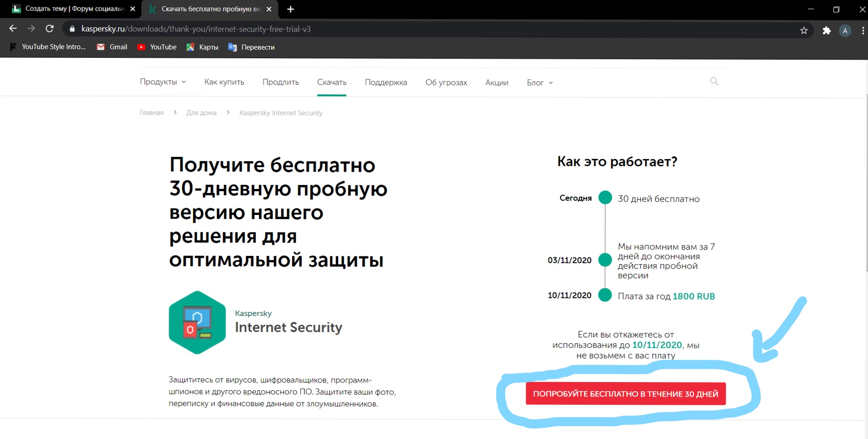Open the YouTube bookmark

(157, 47)
